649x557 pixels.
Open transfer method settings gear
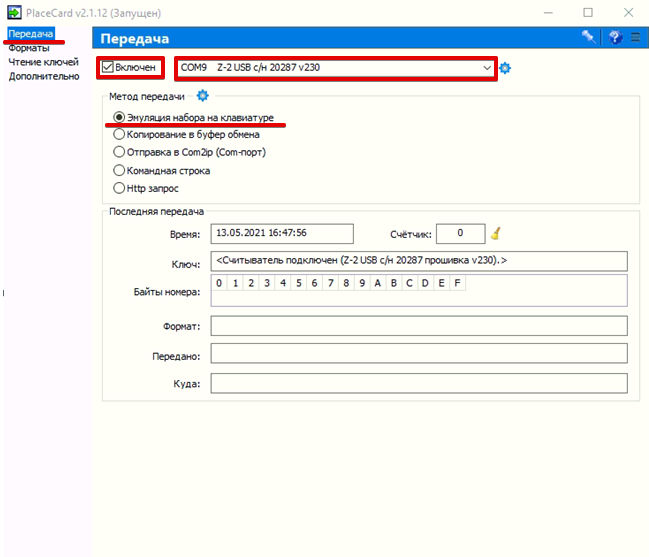(202, 96)
